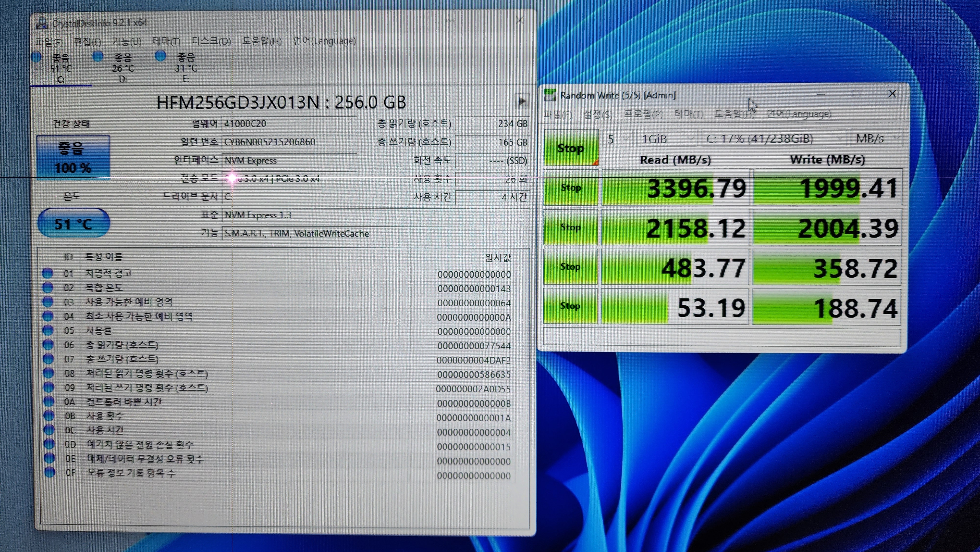
Task: Open the 프로필(P) menu in CrystalDiskMark
Action: [x=643, y=114]
